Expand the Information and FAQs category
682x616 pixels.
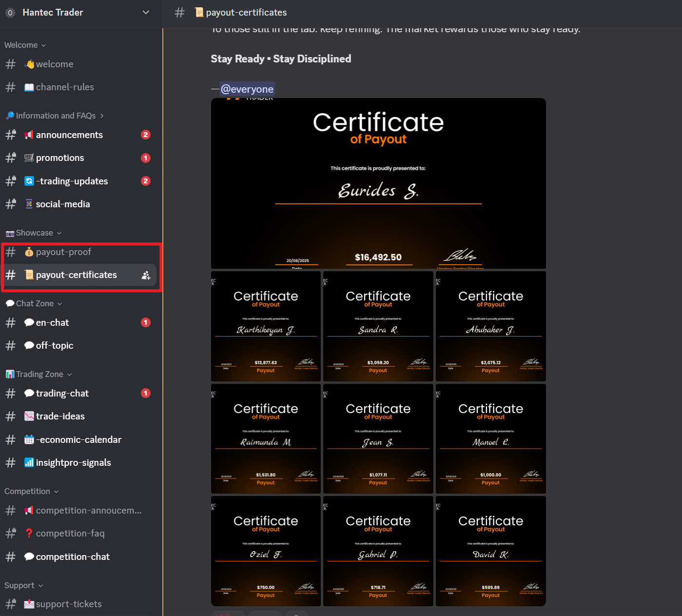[x=55, y=116]
